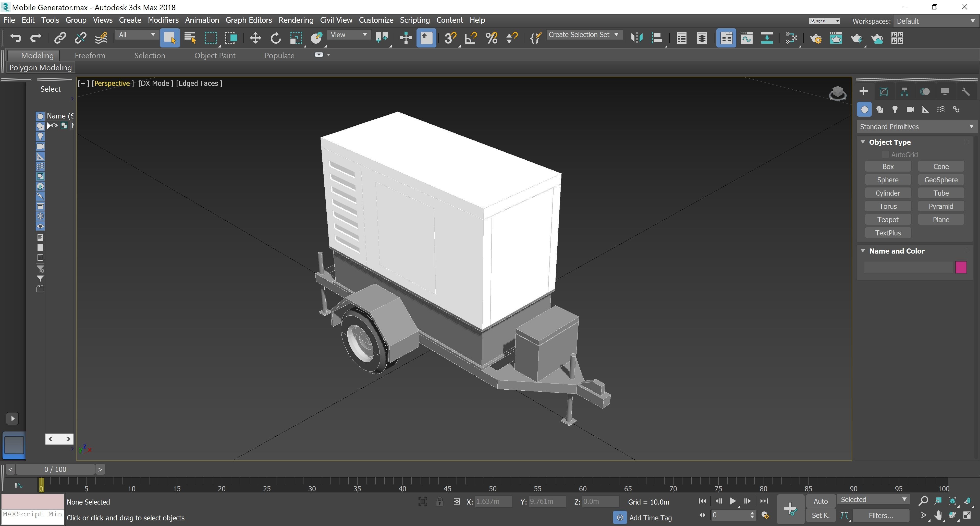Create a Box primitive

pos(888,166)
